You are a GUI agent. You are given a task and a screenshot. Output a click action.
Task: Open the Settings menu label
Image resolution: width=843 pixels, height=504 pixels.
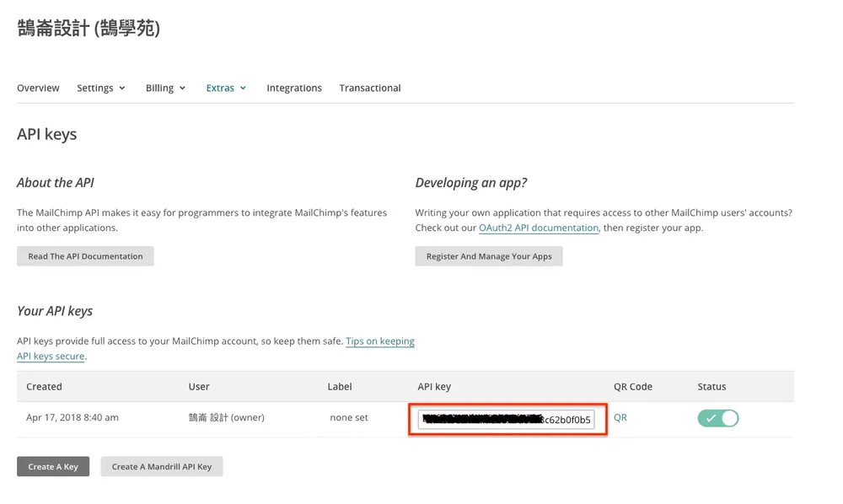coord(94,88)
